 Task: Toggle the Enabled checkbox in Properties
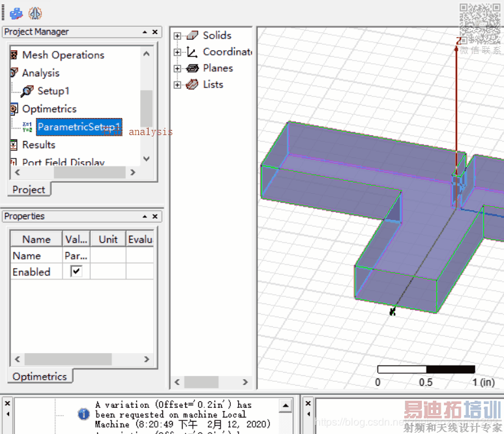pos(76,271)
